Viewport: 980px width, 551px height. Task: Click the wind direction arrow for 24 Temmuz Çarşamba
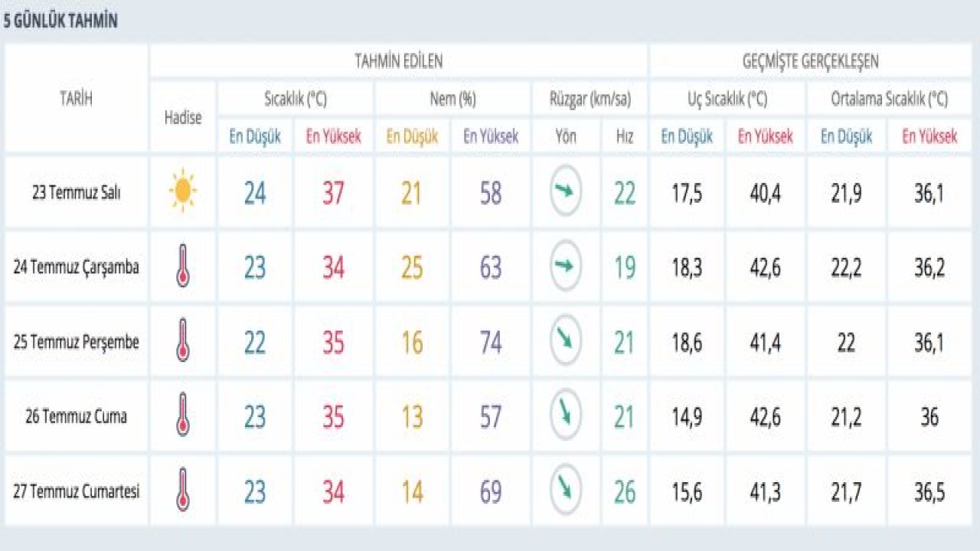pos(566,266)
